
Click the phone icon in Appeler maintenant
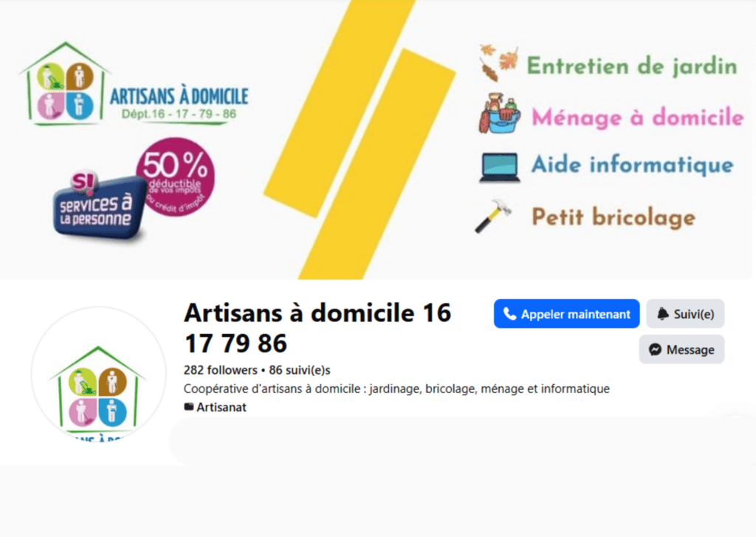click(x=509, y=314)
